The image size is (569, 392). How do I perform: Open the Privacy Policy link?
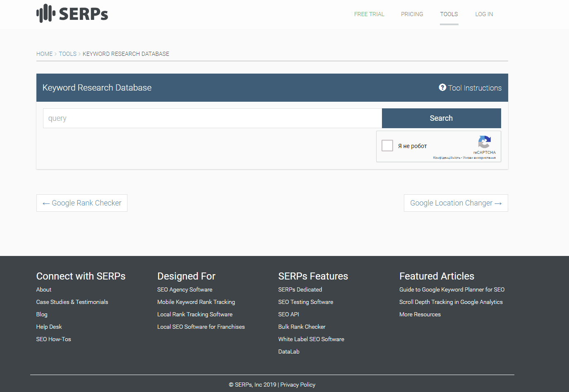[298, 385]
